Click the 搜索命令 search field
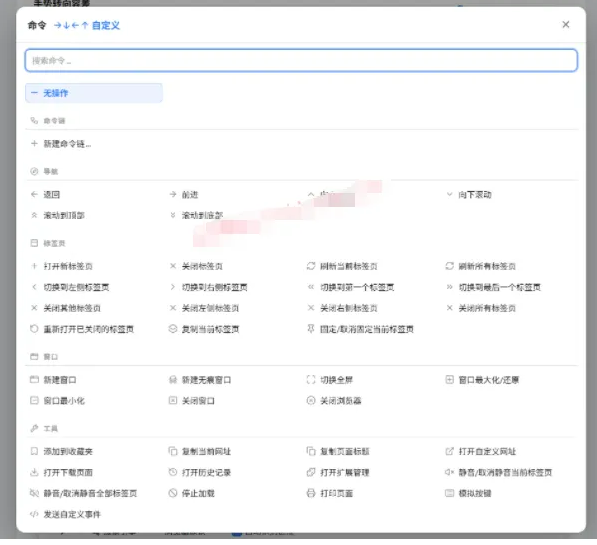Image resolution: width=597 pixels, height=545 pixels. click(301, 60)
